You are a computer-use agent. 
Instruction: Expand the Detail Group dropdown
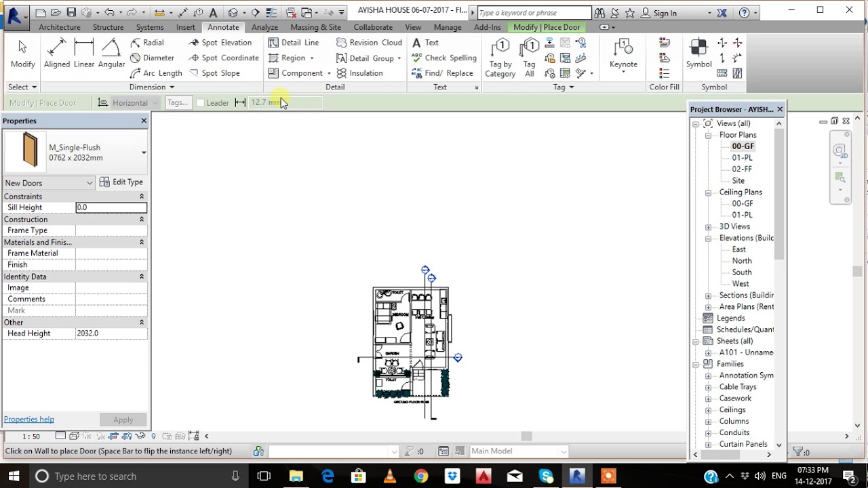(399, 58)
